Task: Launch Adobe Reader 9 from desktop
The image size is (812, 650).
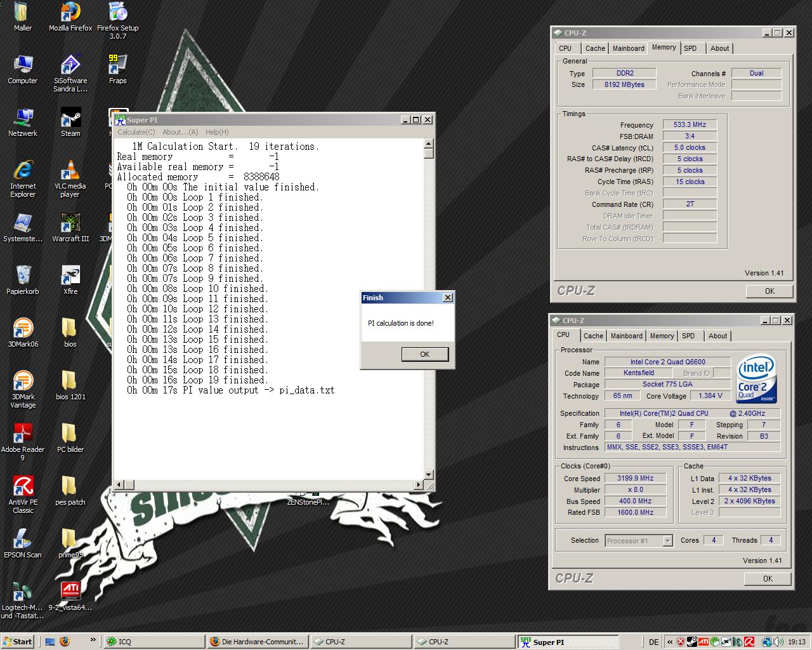Action: point(23,442)
